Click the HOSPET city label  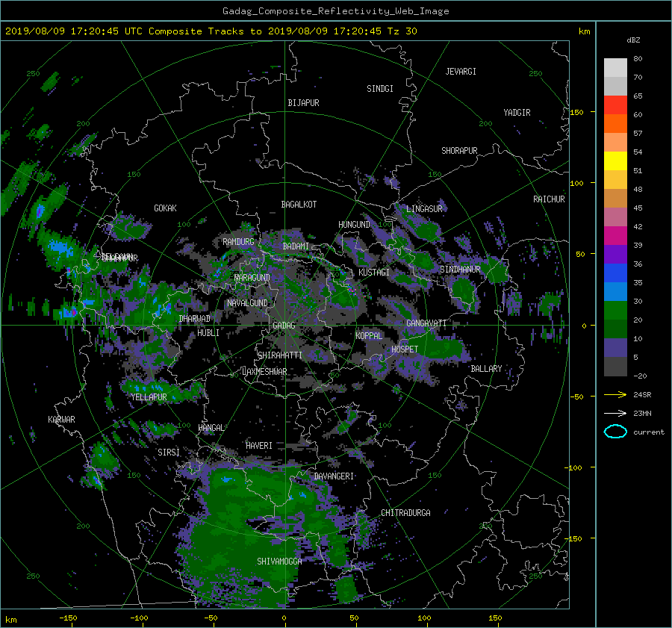[405, 349]
